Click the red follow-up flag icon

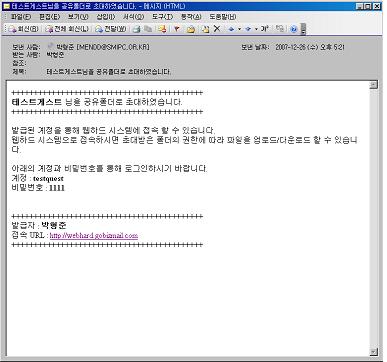[177, 29]
